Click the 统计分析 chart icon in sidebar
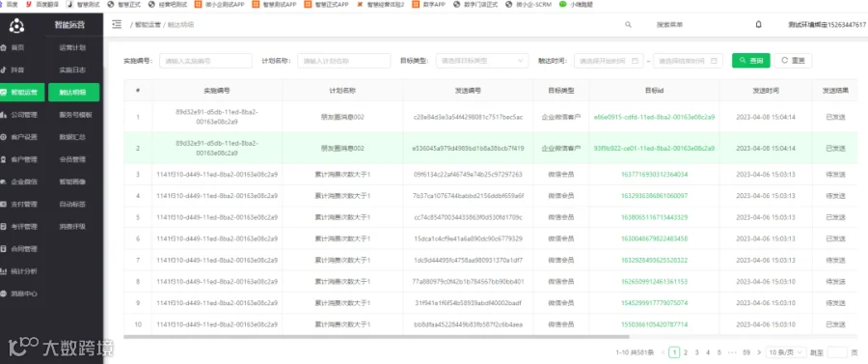Screen dimensions: 868x364 pos(4,271)
